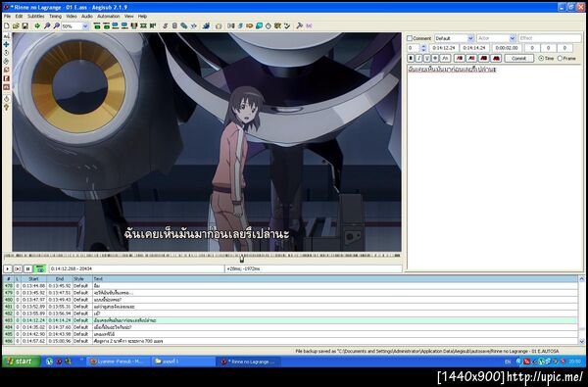Open the 50% video zoom dropdown
The image size is (588, 387).
tap(85, 26)
